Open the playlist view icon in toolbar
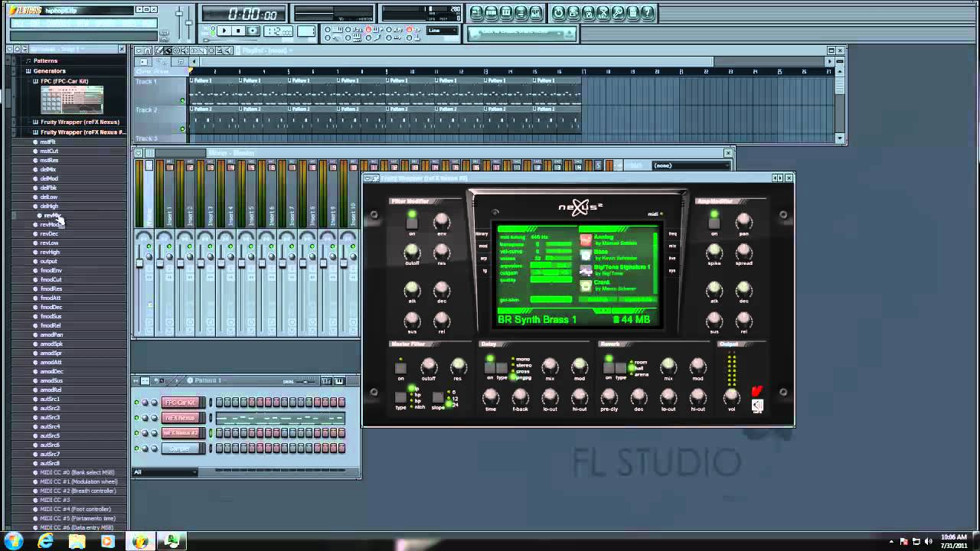This screenshot has width=980, height=551. pos(477,13)
